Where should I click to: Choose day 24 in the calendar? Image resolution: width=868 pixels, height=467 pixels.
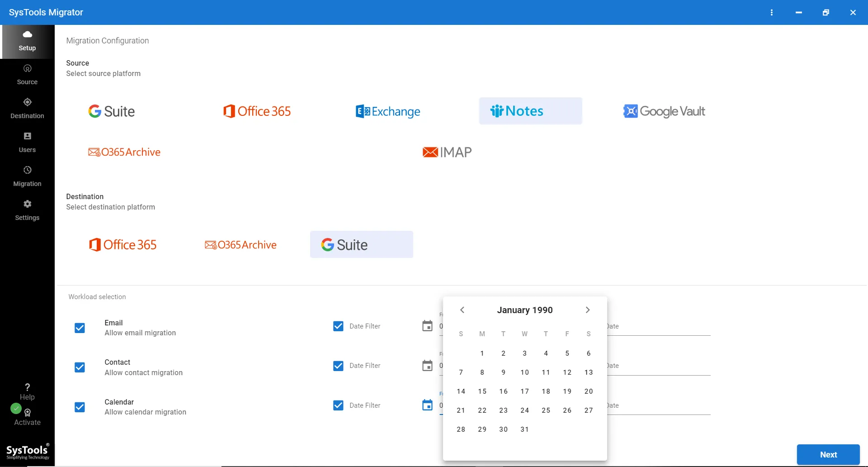[x=525, y=410]
